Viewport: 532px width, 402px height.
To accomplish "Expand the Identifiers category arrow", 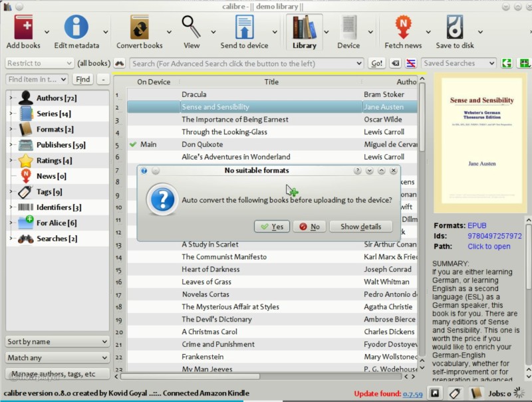I will pyautogui.click(x=11, y=207).
